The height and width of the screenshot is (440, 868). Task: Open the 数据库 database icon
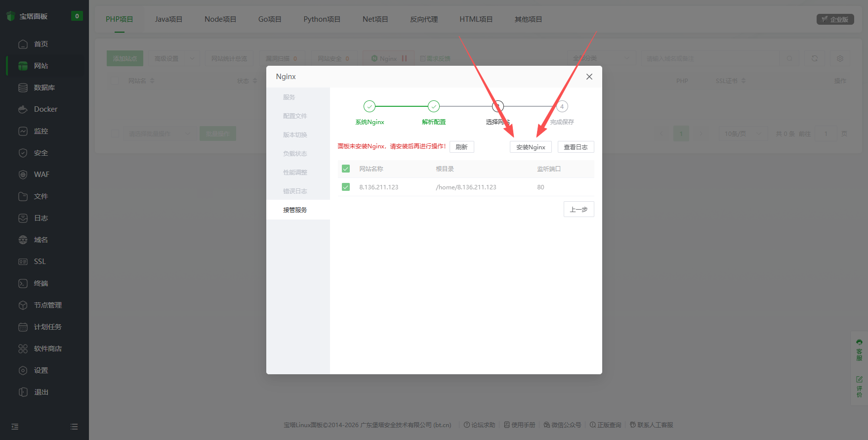click(x=23, y=88)
